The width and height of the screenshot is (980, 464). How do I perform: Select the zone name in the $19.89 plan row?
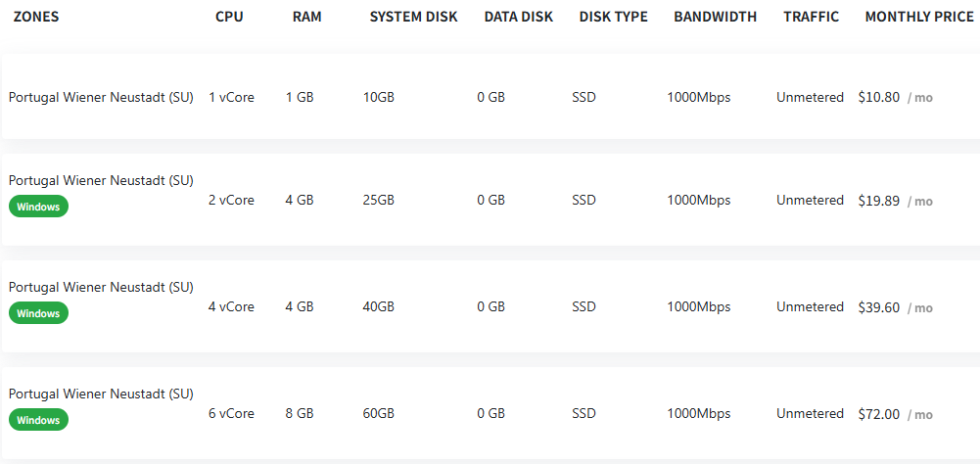click(101, 181)
